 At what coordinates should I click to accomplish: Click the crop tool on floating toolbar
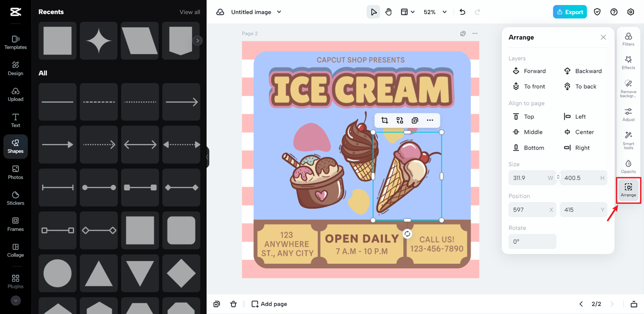point(384,120)
